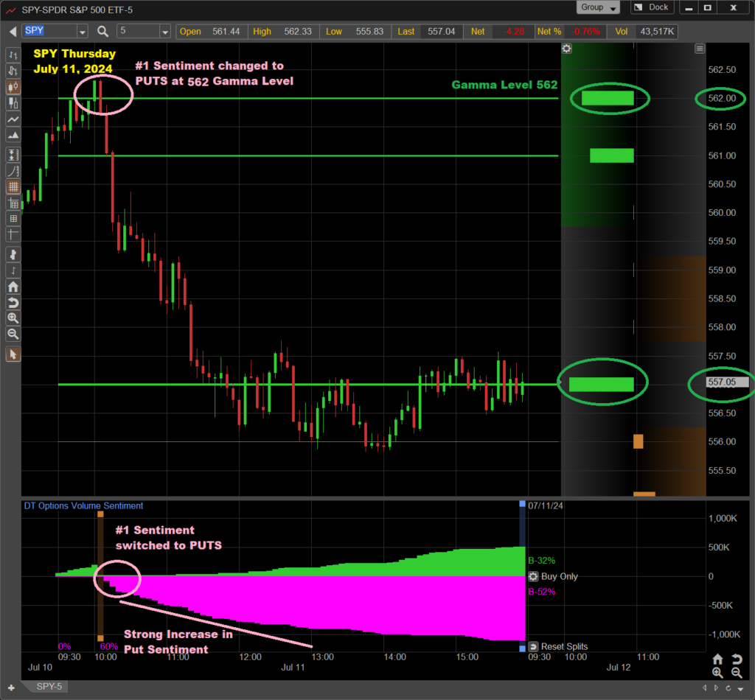Activate the arrow pointer mode
The height and width of the screenshot is (700, 755).
13,354
